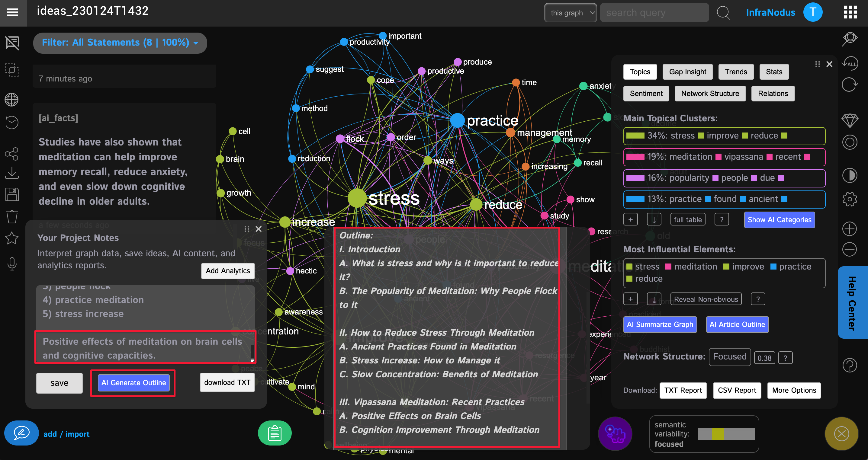Open the Help Center side tab
Image resolution: width=868 pixels, height=460 pixels.
pyautogui.click(x=853, y=302)
